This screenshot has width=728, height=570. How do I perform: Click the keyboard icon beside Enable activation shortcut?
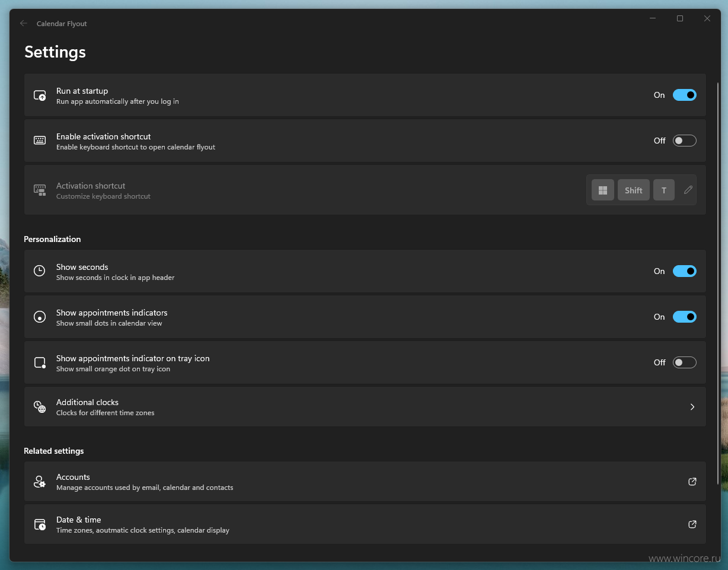40,141
